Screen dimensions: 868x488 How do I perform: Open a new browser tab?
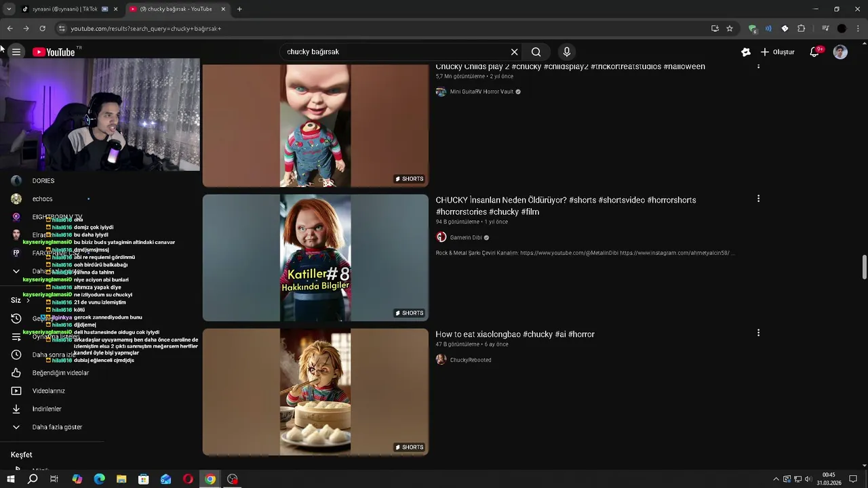tap(239, 9)
